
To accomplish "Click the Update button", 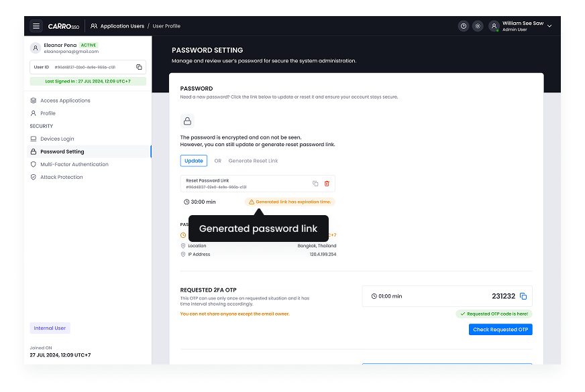I will pyautogui.click(x=193, y=161).
